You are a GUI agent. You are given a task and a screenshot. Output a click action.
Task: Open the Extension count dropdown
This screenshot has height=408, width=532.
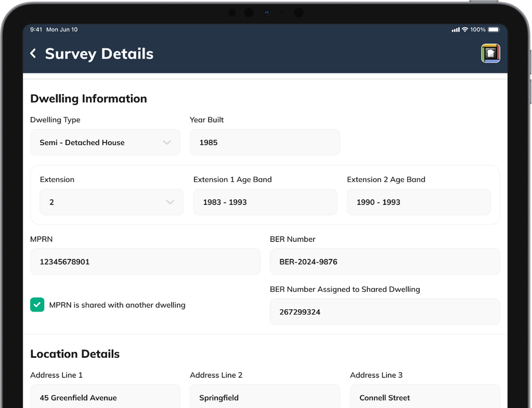coord(170,202)
